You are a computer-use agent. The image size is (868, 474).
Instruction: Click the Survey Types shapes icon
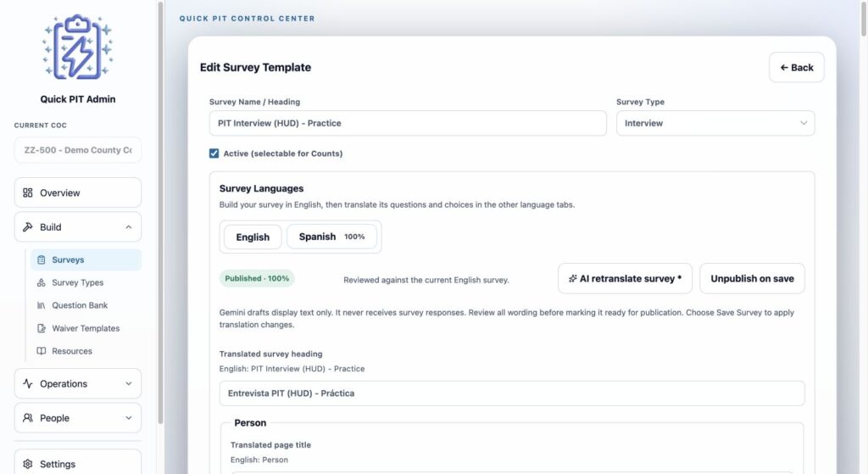[41, 282]
